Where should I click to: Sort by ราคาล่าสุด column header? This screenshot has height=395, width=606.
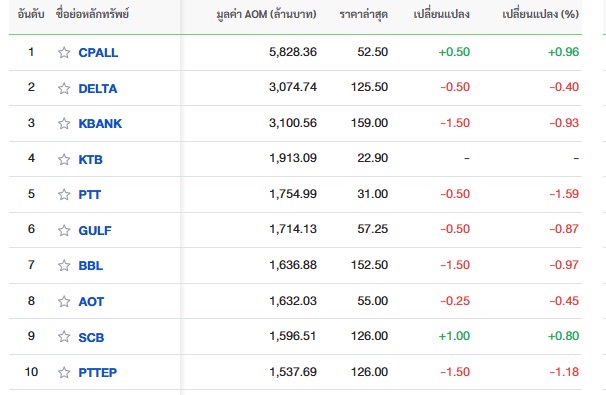(364, 14)
